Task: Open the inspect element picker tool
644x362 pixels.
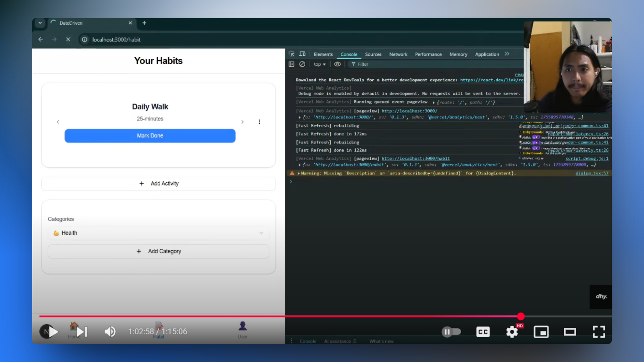Action: pyautogui.click(x=291, y=54)
